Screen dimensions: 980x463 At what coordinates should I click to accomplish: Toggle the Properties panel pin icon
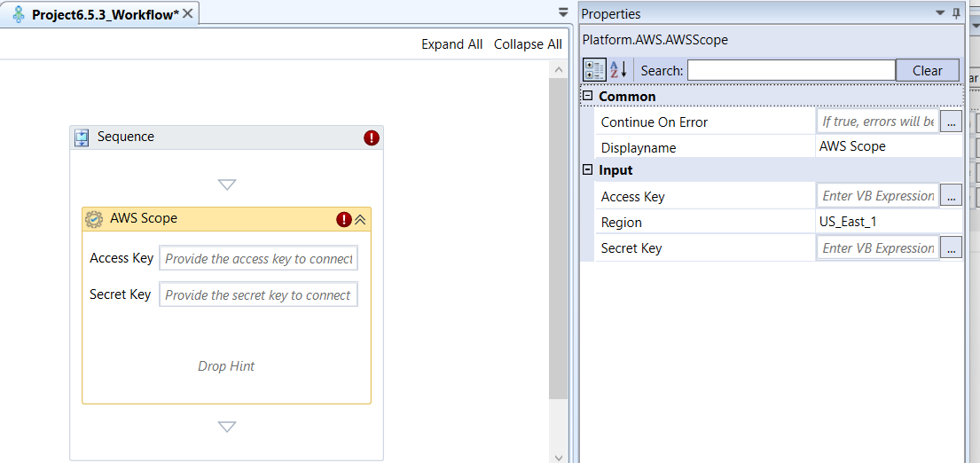pos(956,13)
